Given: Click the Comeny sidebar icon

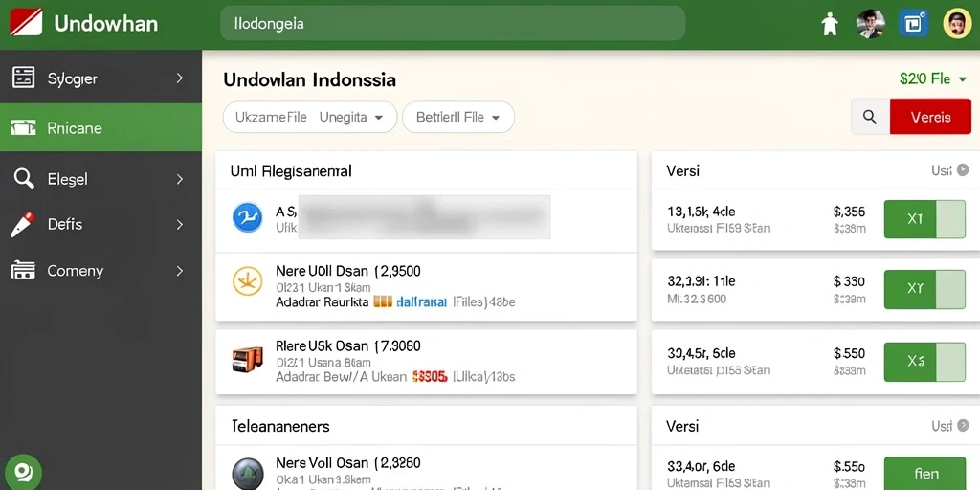Looking at the screenshot, I should [23, 271].
